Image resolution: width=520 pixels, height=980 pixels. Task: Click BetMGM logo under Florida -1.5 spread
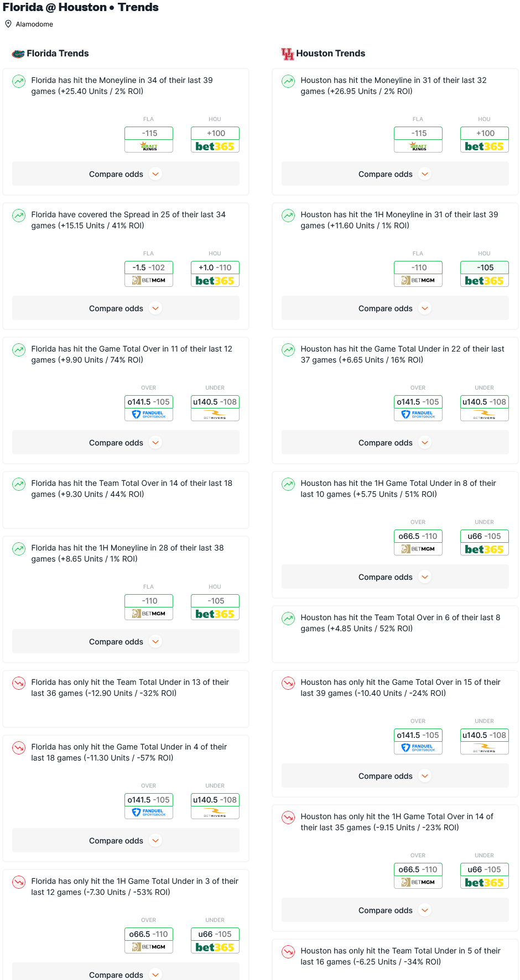pyautogui.click(x=149, y=281)
